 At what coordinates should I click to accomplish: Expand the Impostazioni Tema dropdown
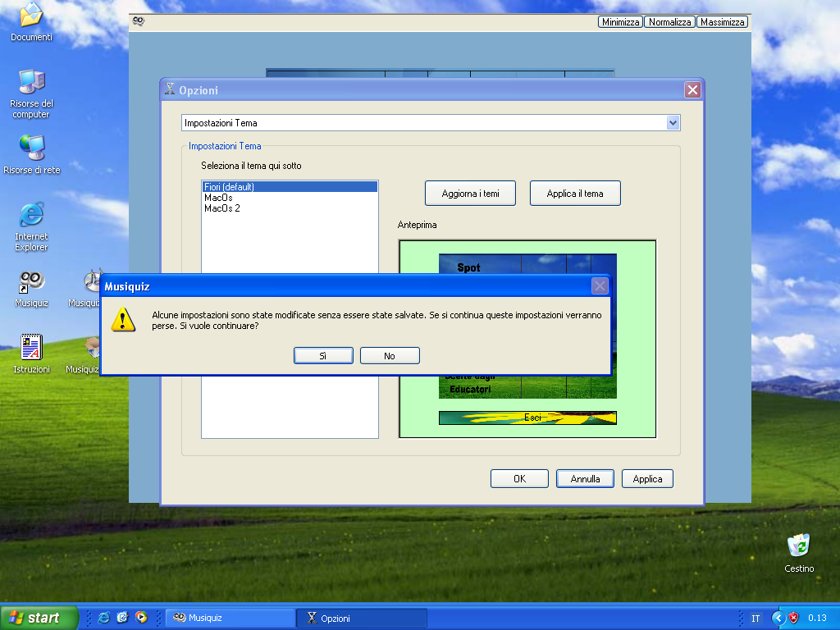click(x=673, y=123)
